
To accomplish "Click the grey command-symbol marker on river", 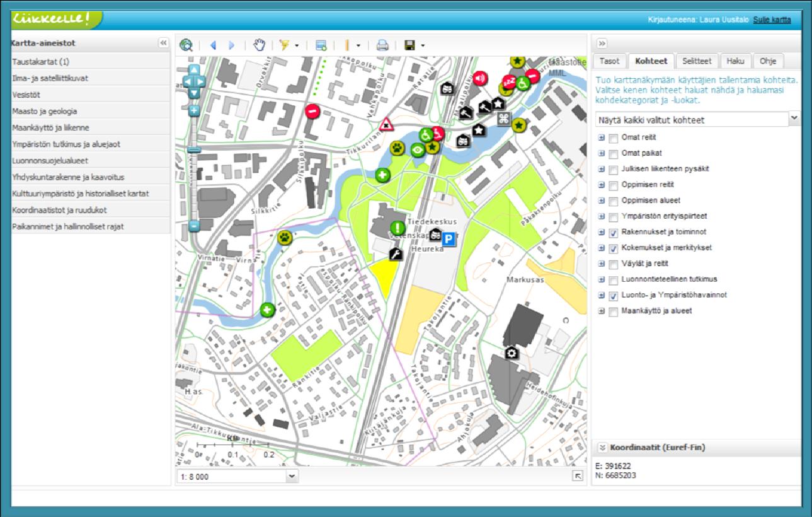I will coord(503,118).
